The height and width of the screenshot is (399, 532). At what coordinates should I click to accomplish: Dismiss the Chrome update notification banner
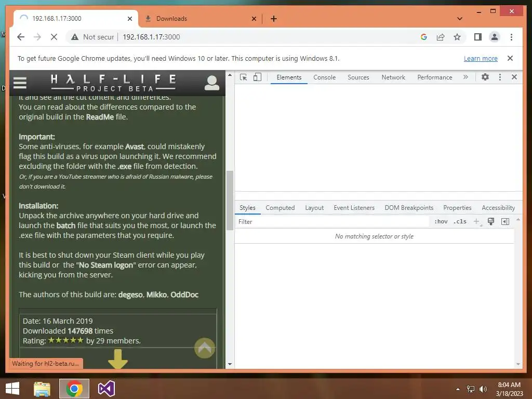(x=510, y=58)
